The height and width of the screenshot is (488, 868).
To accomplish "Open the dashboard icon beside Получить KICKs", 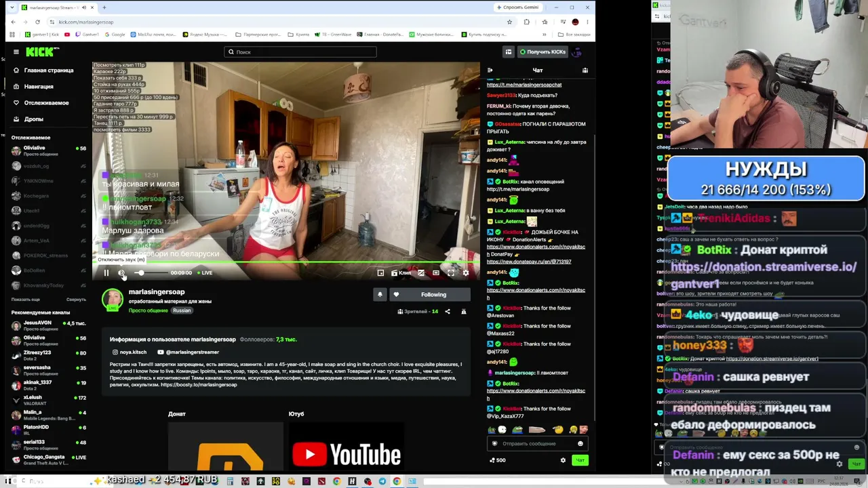I will pyautogui.click(x=508, y=52).
